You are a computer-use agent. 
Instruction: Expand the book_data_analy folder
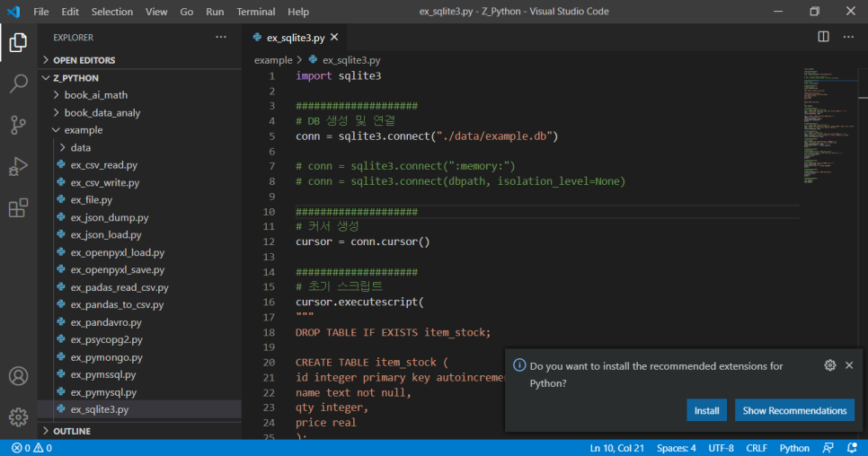point(139,113)
